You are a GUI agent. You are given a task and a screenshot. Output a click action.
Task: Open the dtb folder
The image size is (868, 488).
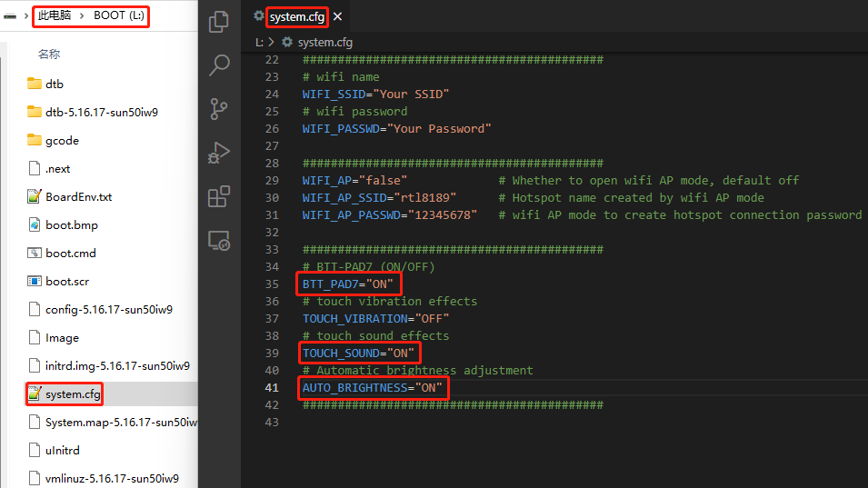[55, 84]
